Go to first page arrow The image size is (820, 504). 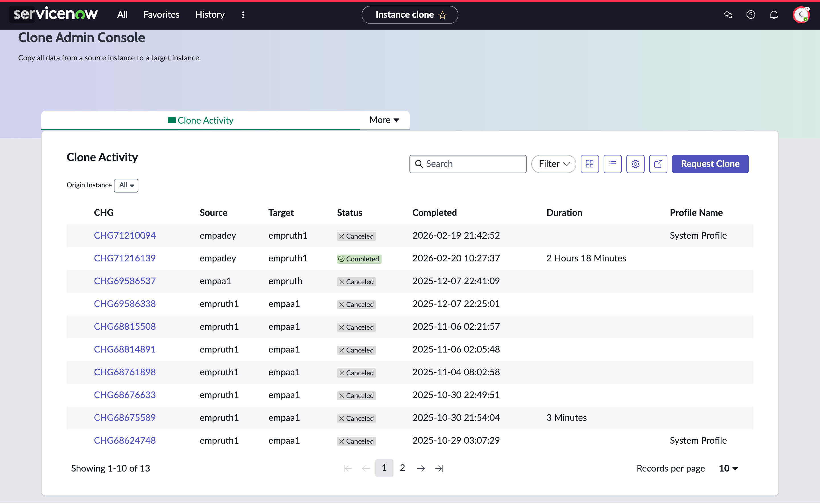348,468
